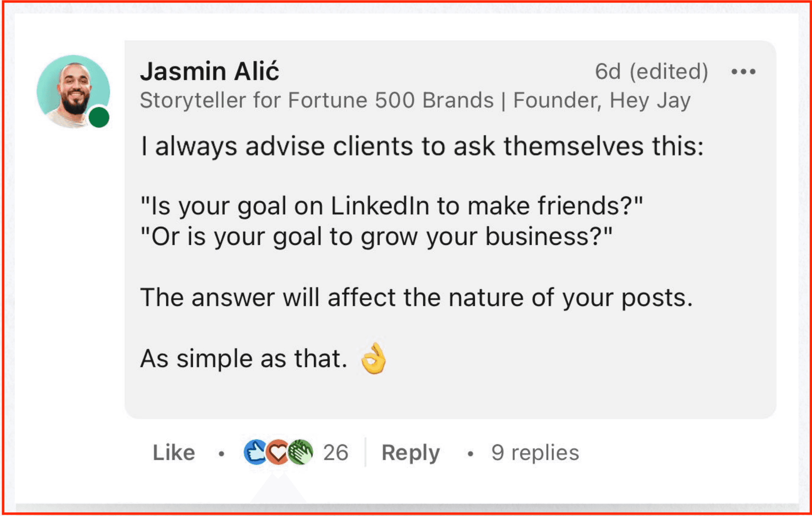View the 26 reactions list
This screenshot has width=812, height=516.
[x=336, y=453]
